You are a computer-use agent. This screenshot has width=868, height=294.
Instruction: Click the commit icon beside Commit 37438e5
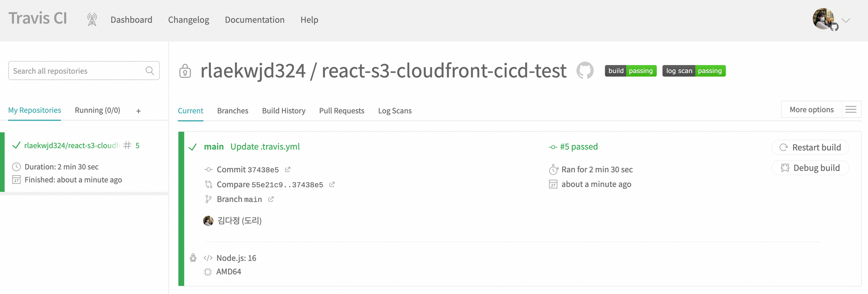point(209,170)
